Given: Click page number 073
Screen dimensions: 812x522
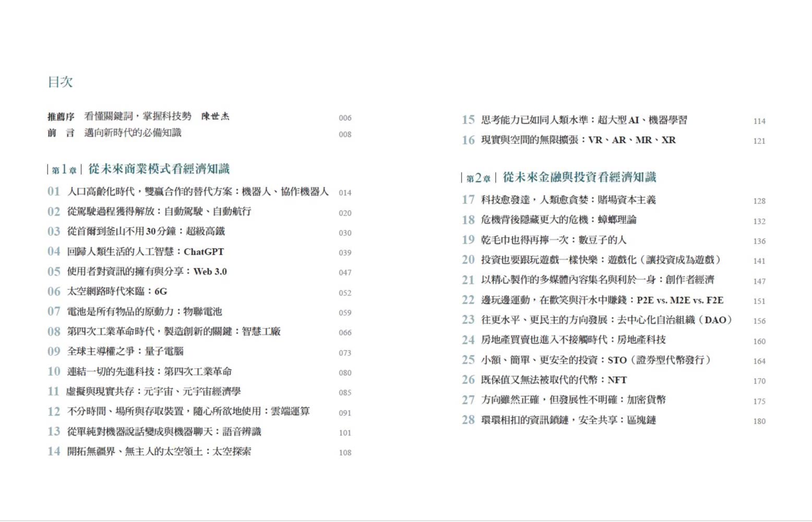Looking at the screenshot, I should coord(345,353).
